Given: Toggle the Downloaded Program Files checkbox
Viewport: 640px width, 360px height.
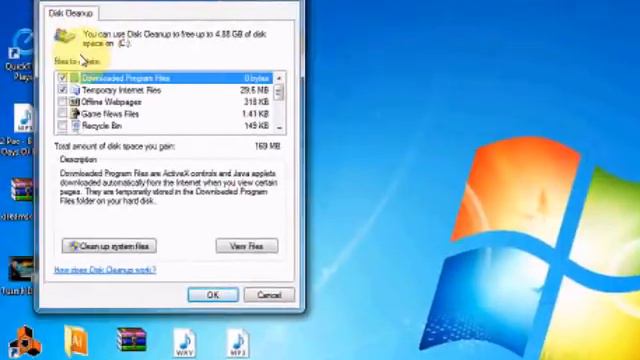Looking at the screenshot, I should pyautogui.click(x=62, y=78).
